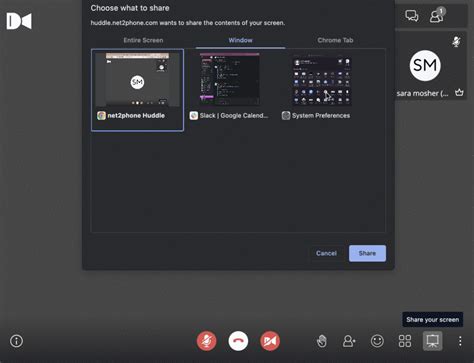474x363 pixels.
Task: Invite people with the add-person icon
Action: pos(349,341)
